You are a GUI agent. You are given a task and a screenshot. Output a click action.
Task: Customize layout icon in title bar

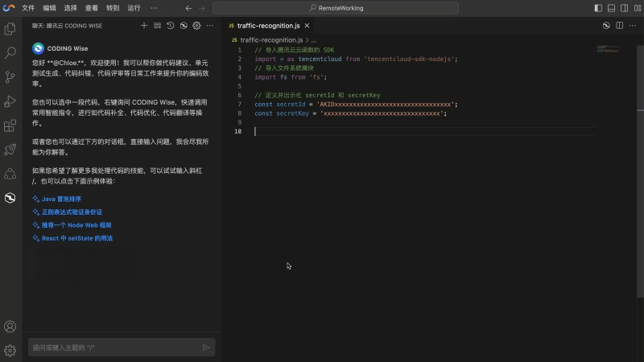[638, 8]
